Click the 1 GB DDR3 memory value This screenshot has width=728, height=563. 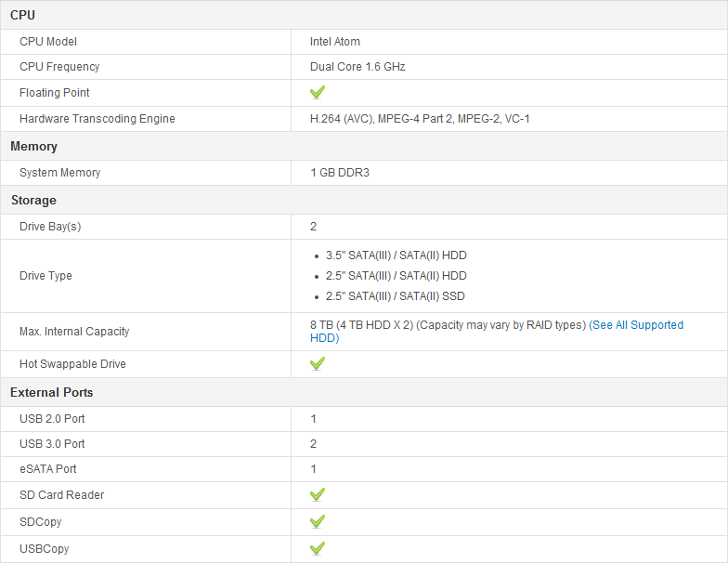[x=340, y=173]
